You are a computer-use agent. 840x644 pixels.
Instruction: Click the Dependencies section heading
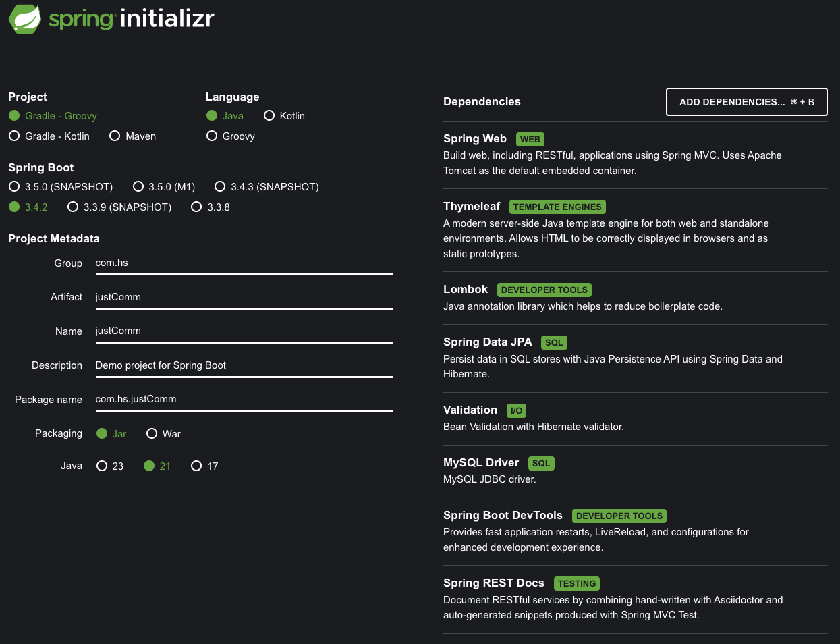pyautogui.click(x=482, y=102)
